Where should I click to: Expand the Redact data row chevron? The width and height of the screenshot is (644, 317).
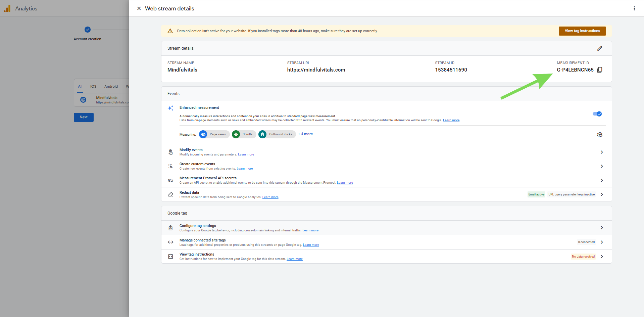602,194
